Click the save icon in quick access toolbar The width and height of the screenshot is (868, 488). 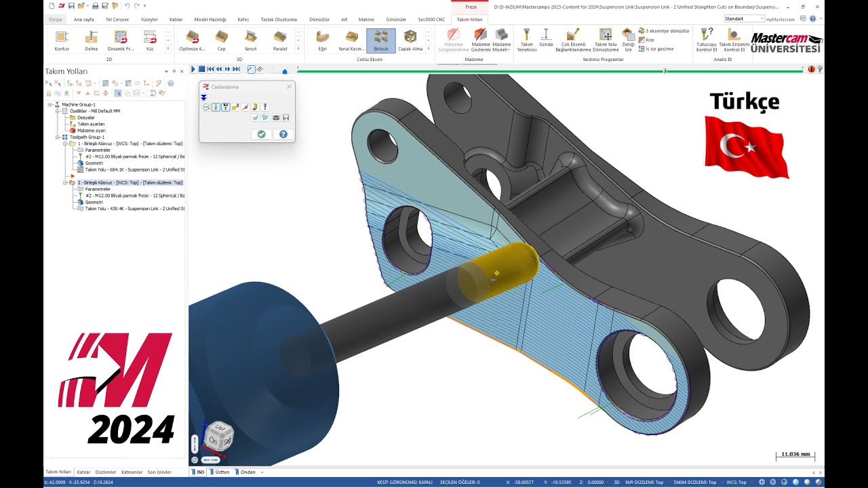pyautogui.click(x=71, y=5)
